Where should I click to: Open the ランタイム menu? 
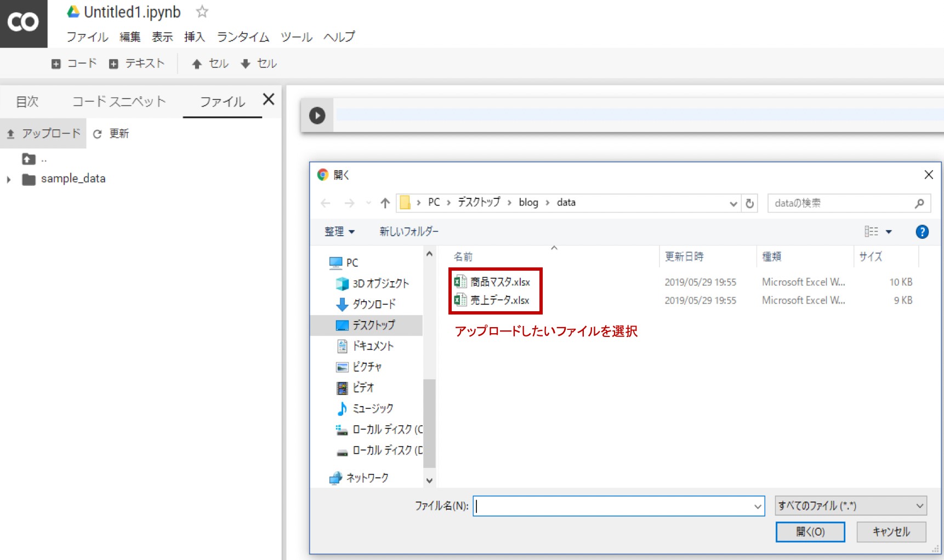(x=242, y=36)
